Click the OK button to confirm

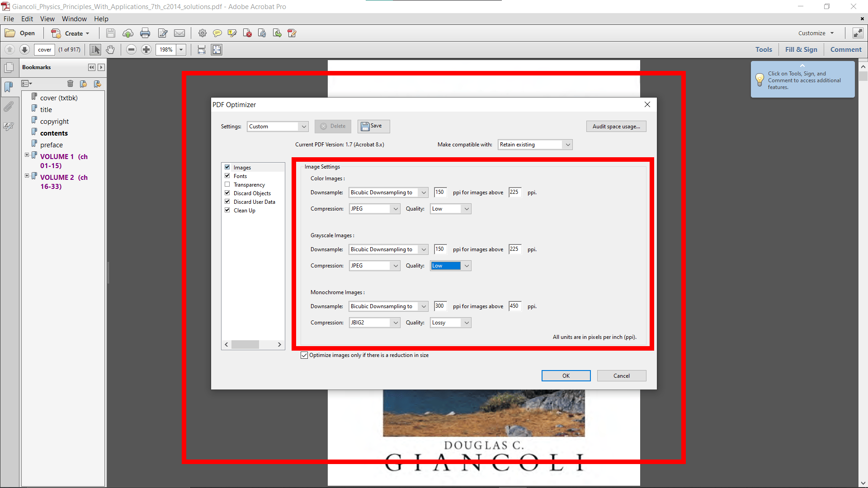[x=566, y=375]
